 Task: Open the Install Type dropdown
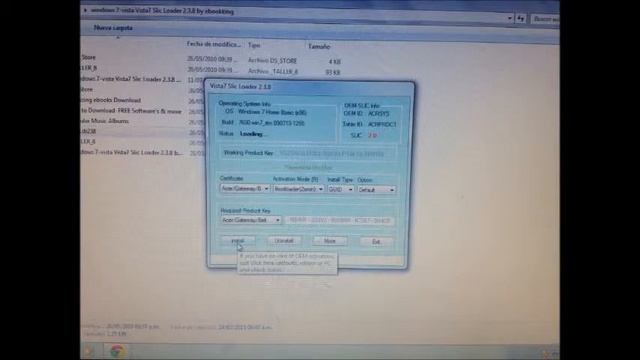click(340, 189)
